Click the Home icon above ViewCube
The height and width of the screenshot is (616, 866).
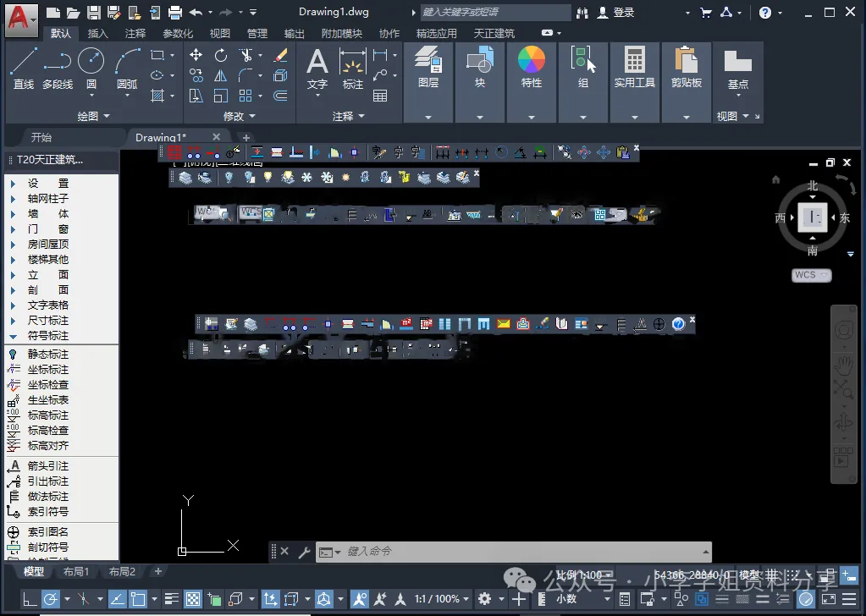pos(776,179)
